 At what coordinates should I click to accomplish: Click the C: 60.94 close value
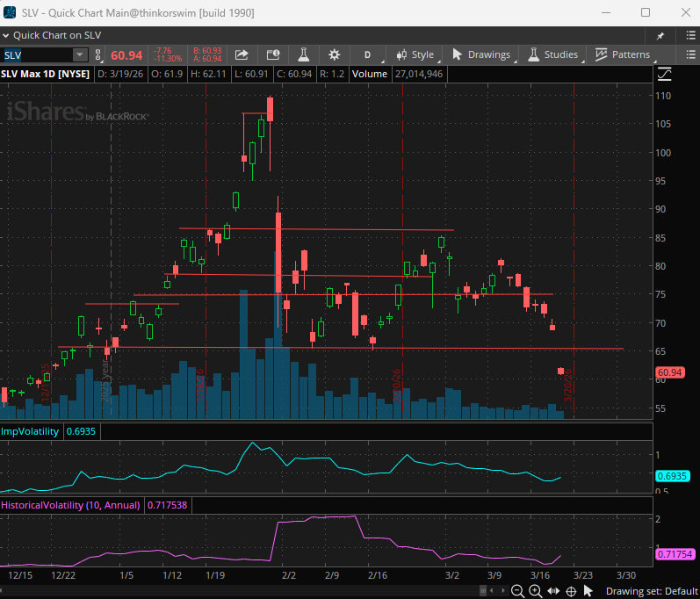[294, 74]
